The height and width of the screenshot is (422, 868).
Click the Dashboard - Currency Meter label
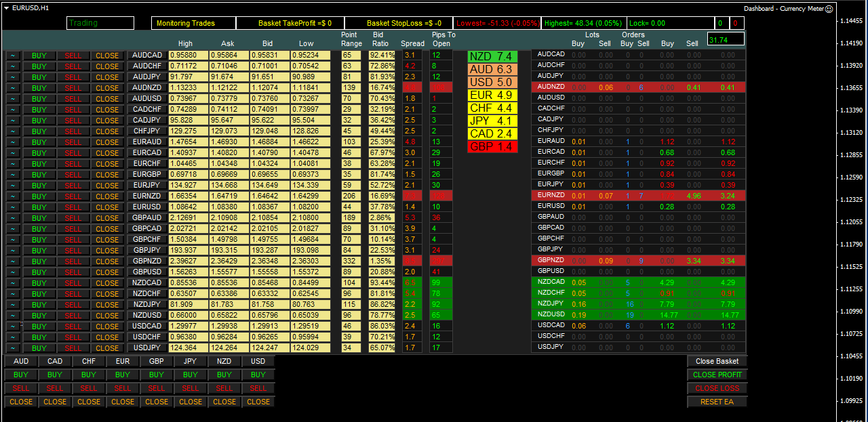(783, 9)
